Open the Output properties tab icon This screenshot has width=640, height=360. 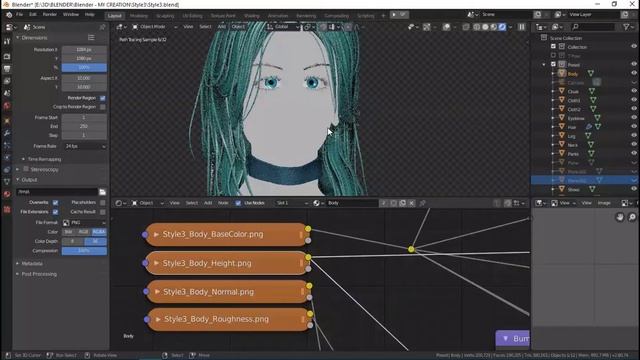point(7,69)
